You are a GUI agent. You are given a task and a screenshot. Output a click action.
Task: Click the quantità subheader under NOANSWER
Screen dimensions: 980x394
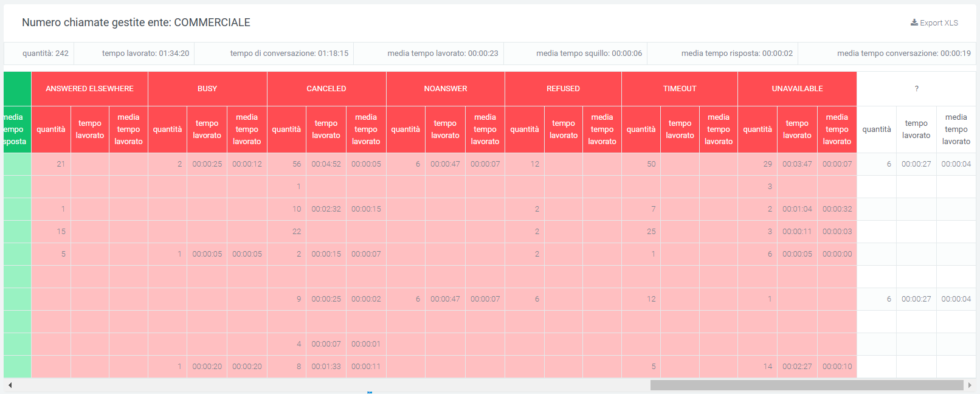click(x=405, y=130)
